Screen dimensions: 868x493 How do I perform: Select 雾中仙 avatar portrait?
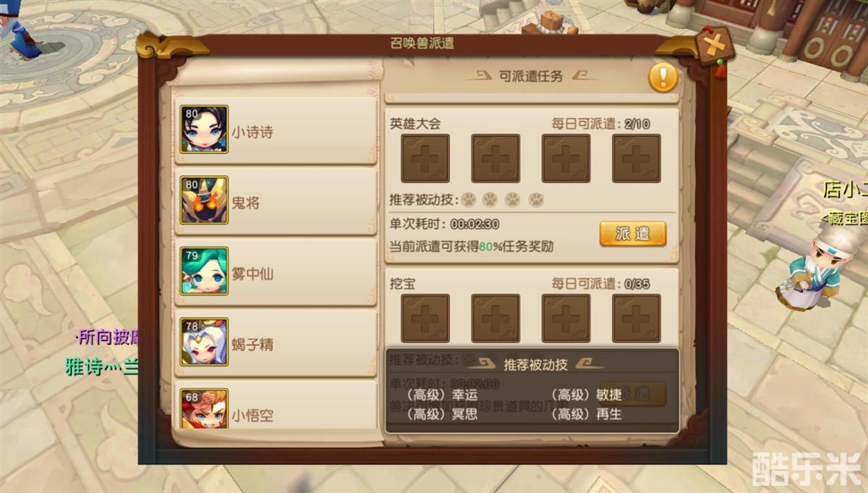204,271
